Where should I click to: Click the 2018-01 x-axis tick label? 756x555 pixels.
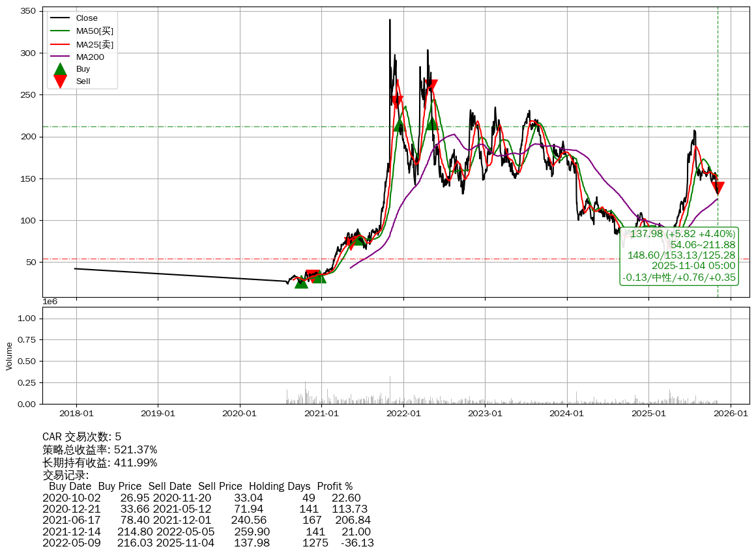point(76,413)
